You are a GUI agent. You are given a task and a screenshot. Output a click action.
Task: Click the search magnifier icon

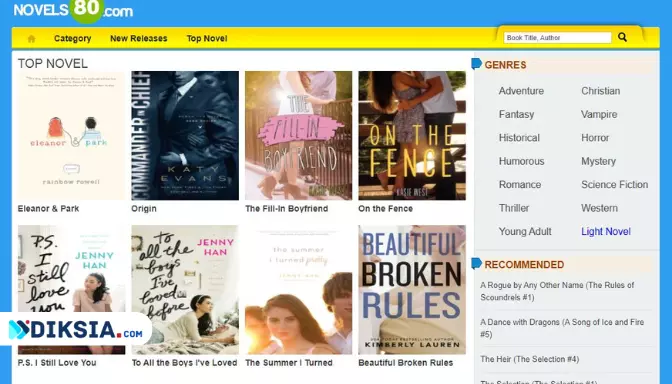(x=622, y=37)
